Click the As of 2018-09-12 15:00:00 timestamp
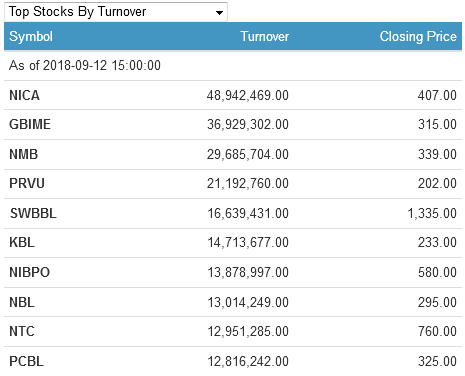 point(85,65)
